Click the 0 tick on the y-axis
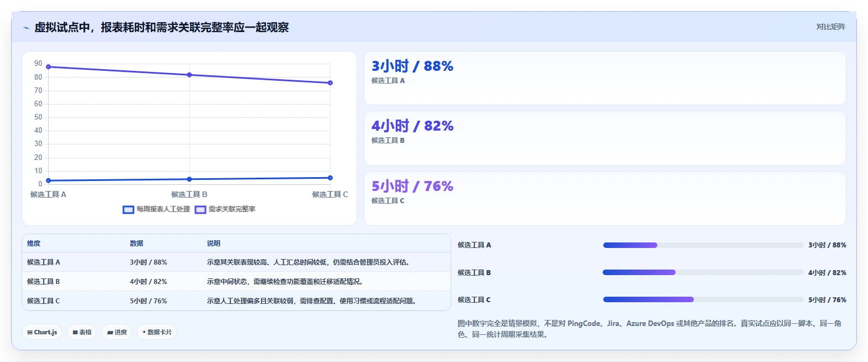This screenshot has width=868, height=362. [40, 184]
